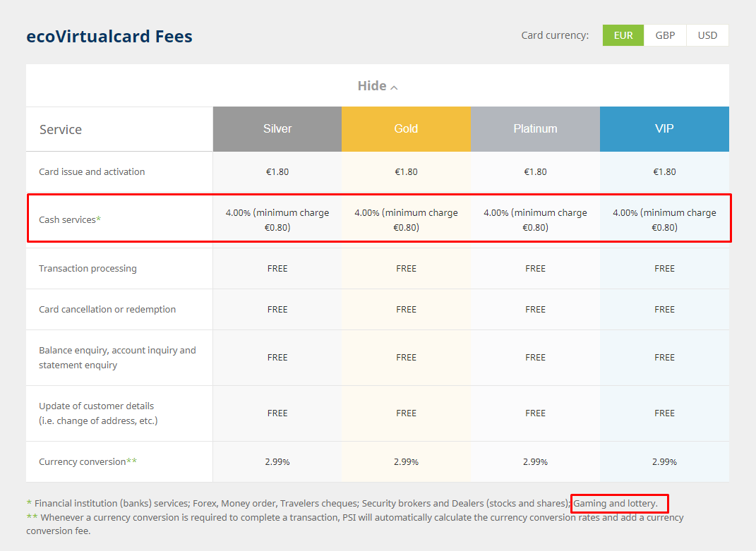Click VIP Update of customer details FREE

[x=664, y=413]
